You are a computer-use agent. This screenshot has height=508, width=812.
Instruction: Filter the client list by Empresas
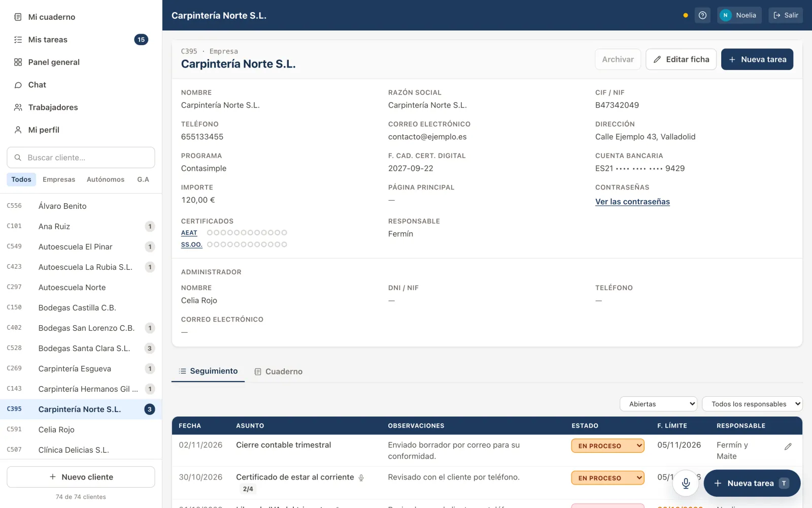tap(59, 179)
